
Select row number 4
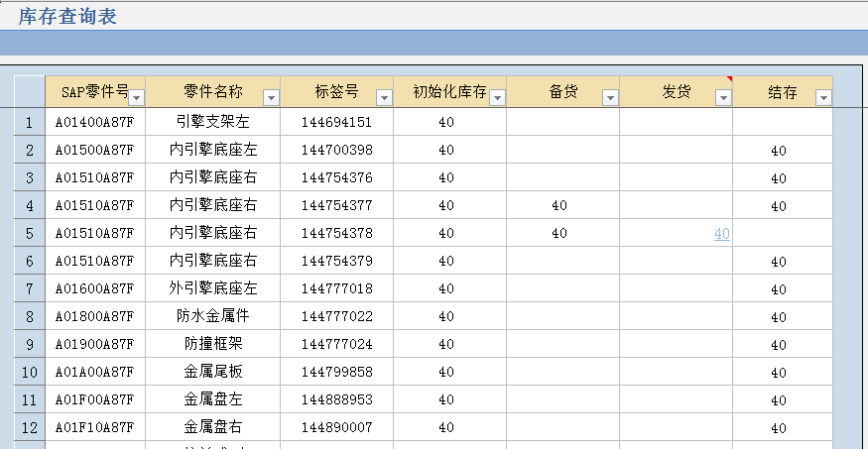[x=30, y=205]
